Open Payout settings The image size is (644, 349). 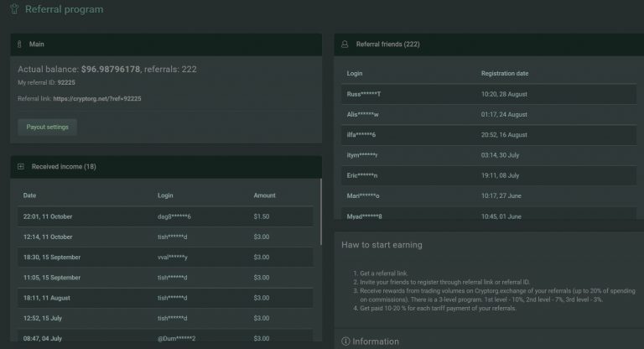point(47,127)
